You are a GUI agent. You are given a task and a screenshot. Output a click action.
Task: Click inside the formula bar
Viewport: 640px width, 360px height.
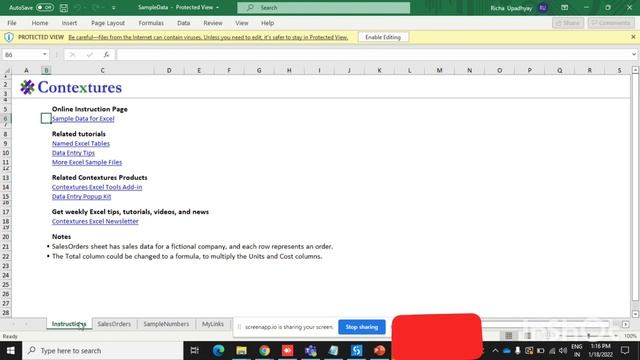pyautogui.click(x=372, y=54)
